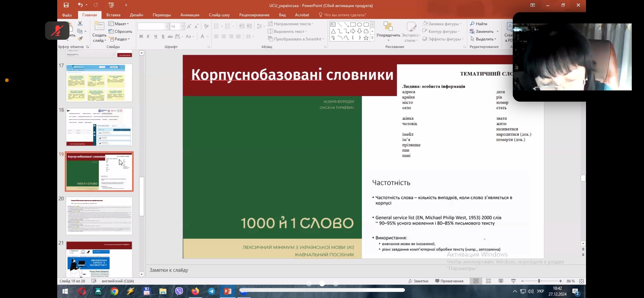The width and height of the screenshot is (644, 298).
Task: Align text to the right
Action: (x=231, y=36)
